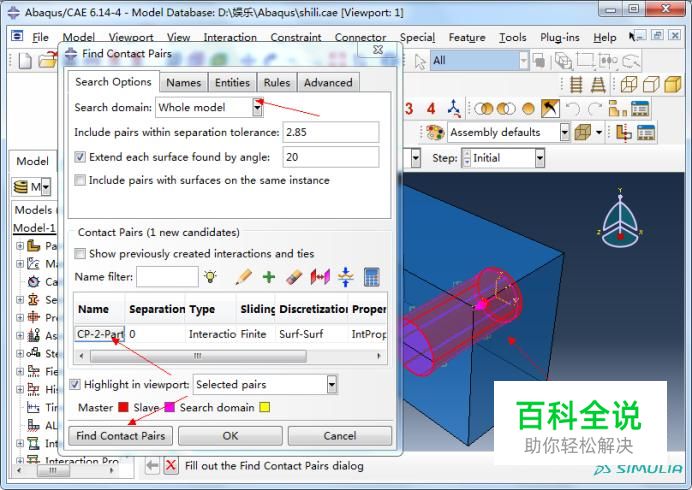
Task: Click the Name filter text field
Action: tap(167, 277)
